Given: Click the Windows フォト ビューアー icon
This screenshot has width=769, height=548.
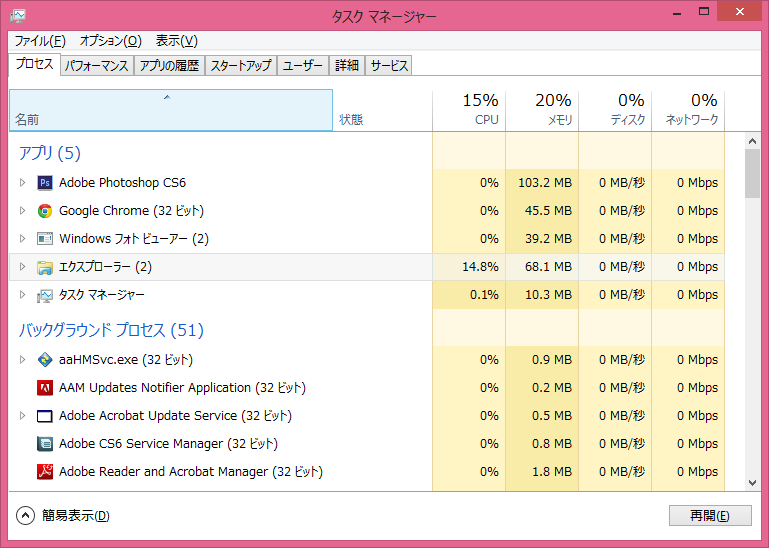Looking at the screenshot, I should coord(45,238).
